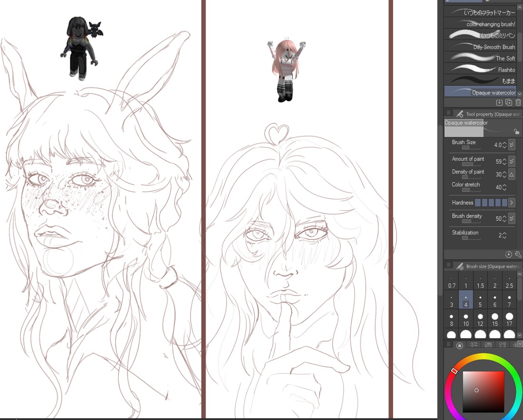Select The Soft brush sub tool

(x=480, y=58)
